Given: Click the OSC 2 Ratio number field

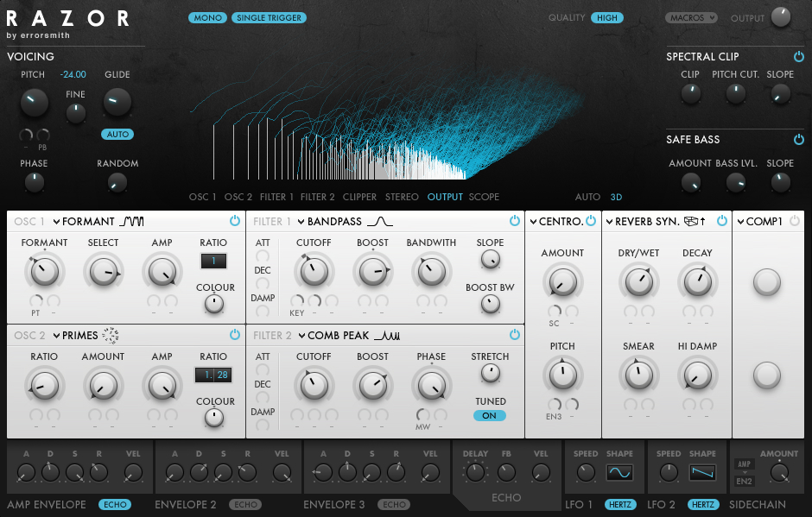Looking at the screenshot, I should (x=213, y=375).
